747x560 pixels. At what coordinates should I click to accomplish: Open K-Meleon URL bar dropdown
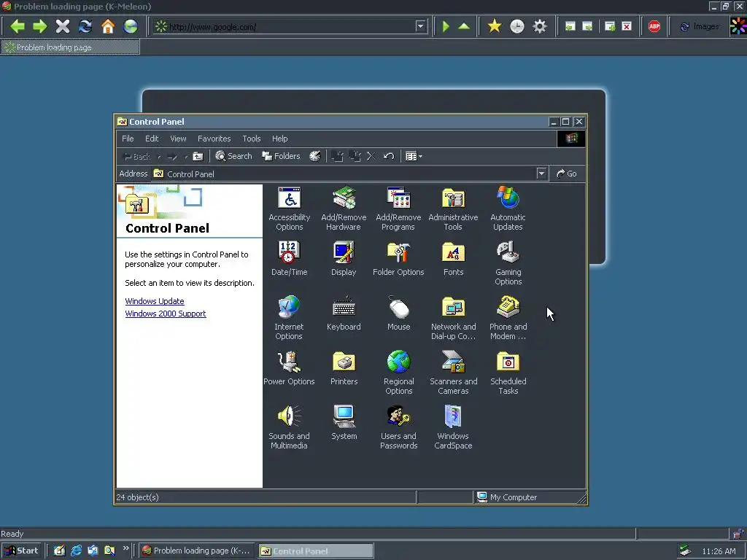pos(420,26)
